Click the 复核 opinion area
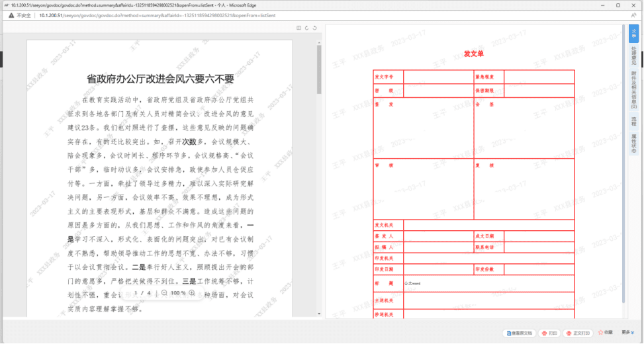 click(x=524, y=189)
